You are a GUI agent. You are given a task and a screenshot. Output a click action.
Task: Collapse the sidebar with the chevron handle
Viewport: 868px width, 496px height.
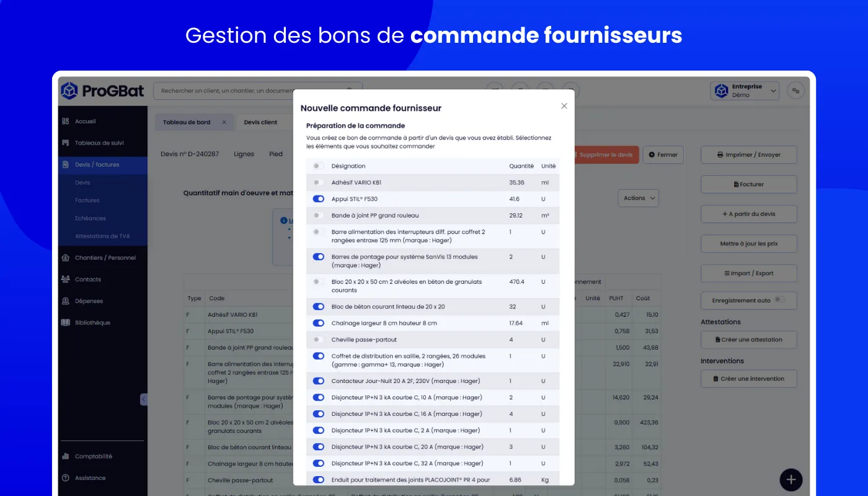pyautogui.click(x=144, y=399)
